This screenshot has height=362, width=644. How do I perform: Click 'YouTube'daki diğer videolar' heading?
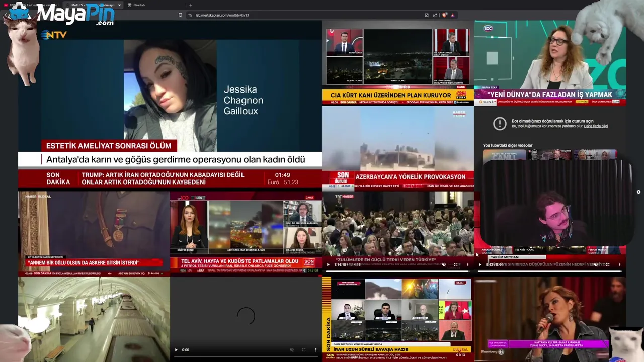pos(508,145)
